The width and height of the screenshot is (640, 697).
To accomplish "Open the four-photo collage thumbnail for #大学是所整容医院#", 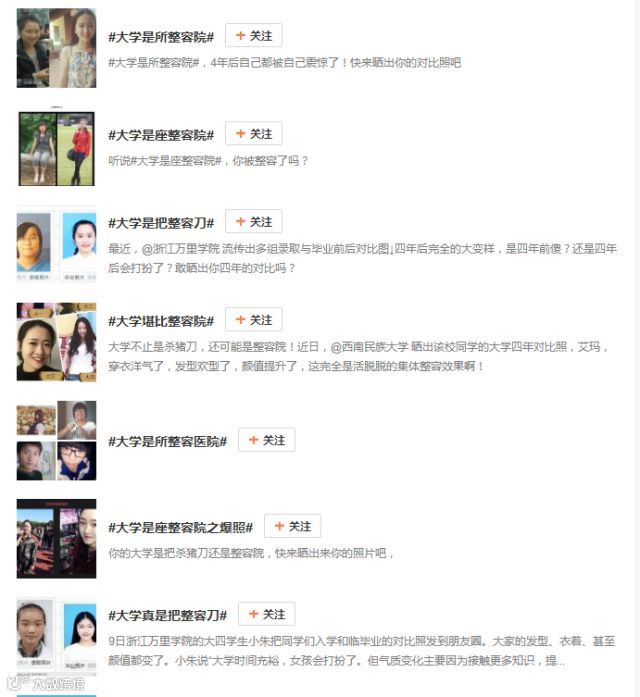I will tap(56, 441).
